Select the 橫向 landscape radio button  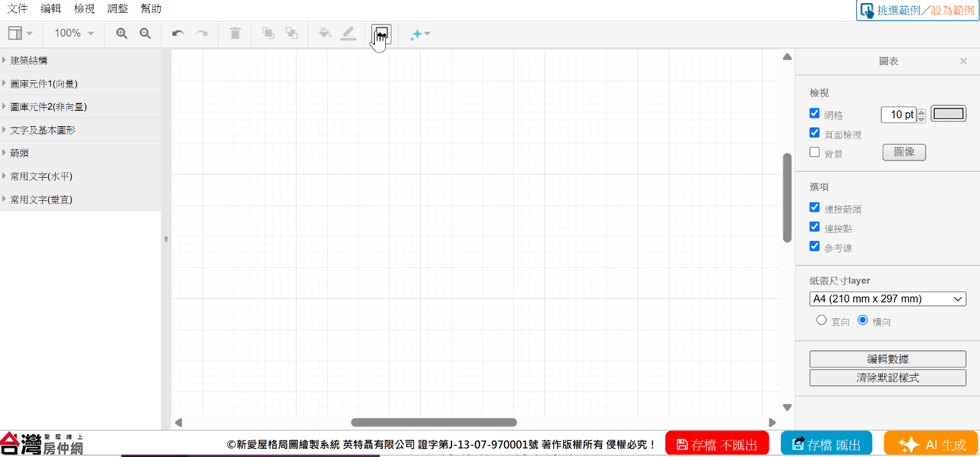click(862, 320)
